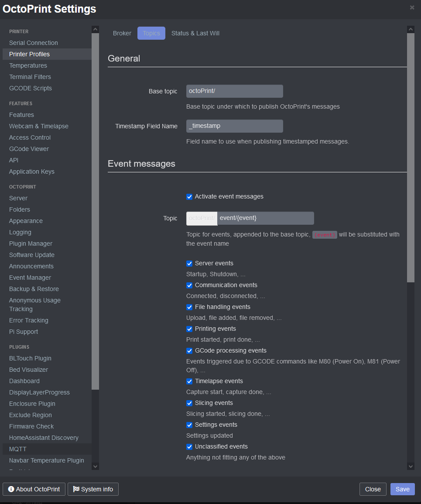Toggle Communication events checkbox
Image resolution: width=421 pixels, height=504 pixels.
[x=189, y=285]
